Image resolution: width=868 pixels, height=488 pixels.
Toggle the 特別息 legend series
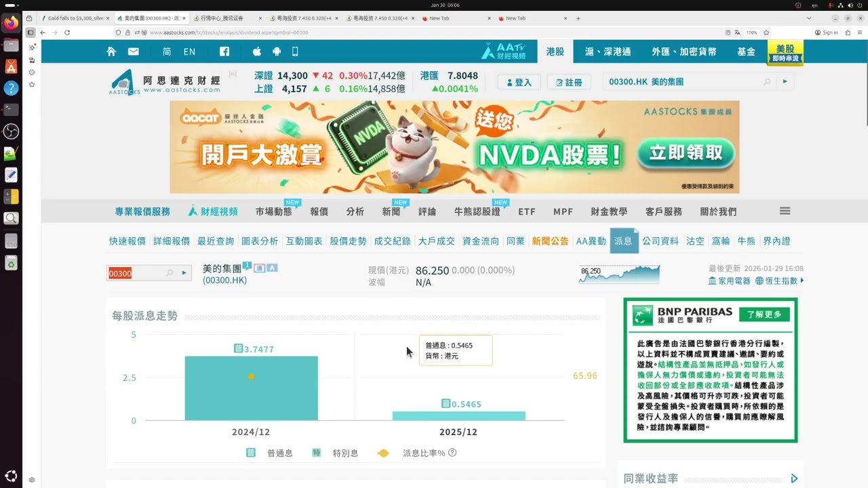click(335, 453)
